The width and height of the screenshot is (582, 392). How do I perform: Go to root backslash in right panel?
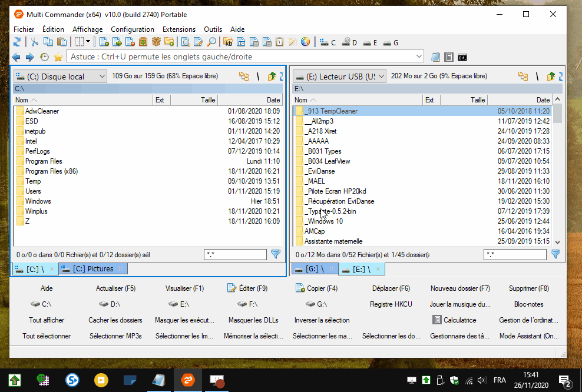pos(537,76)
